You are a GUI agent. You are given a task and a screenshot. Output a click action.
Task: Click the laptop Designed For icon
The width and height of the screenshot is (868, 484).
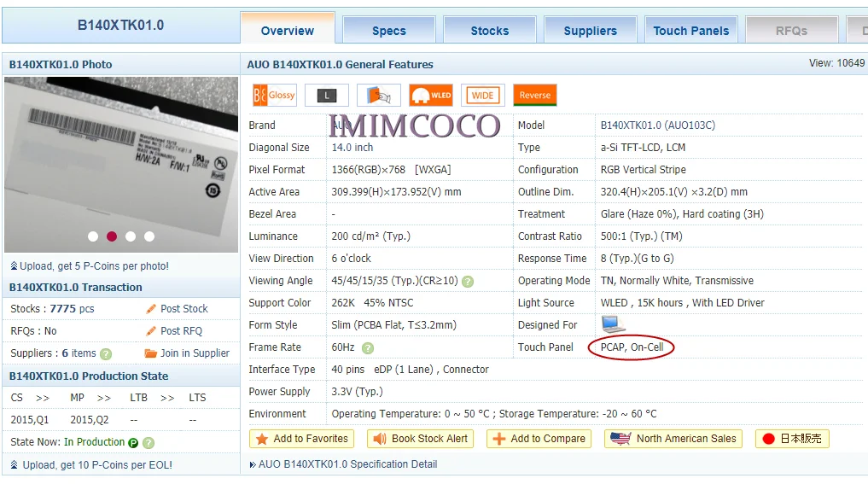[x=613, y=324]
